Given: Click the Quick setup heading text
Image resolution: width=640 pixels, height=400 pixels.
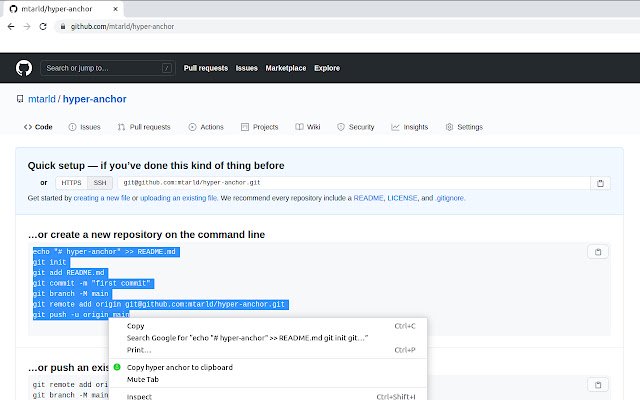Looking at the screenshot, I should coord(156,165).
